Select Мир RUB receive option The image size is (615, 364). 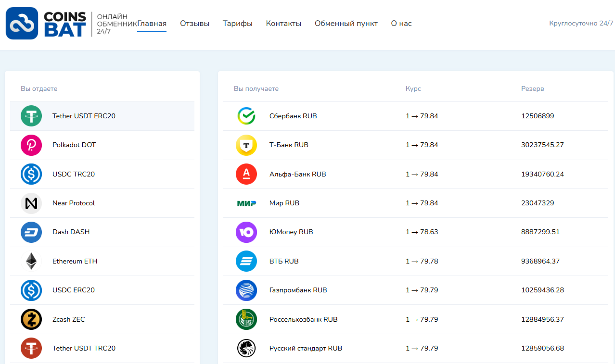tap(284, 203)
